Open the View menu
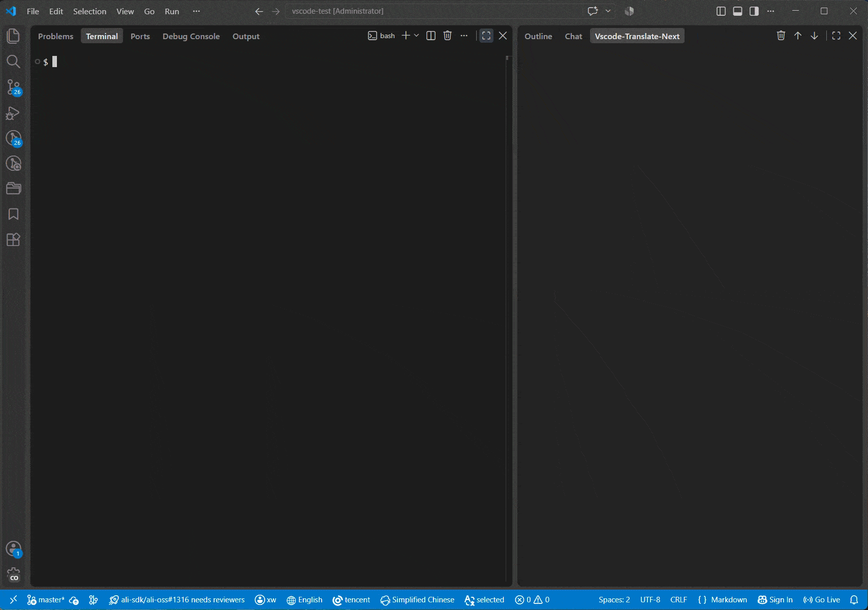Image resolution: width=868 pixels, height=610 pixels. [125, 11]
